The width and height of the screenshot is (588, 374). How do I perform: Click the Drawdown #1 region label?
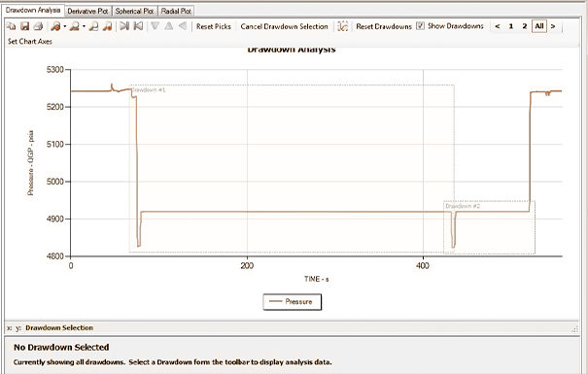coord(148,90)
